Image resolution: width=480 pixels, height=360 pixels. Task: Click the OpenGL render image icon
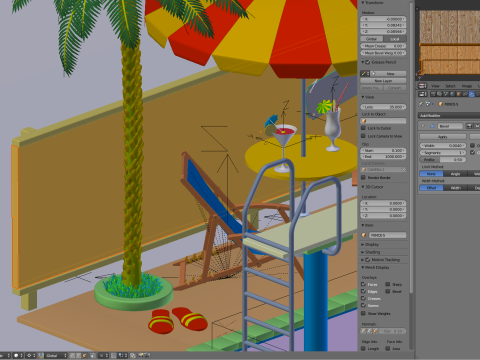click(x=140, y=356)
